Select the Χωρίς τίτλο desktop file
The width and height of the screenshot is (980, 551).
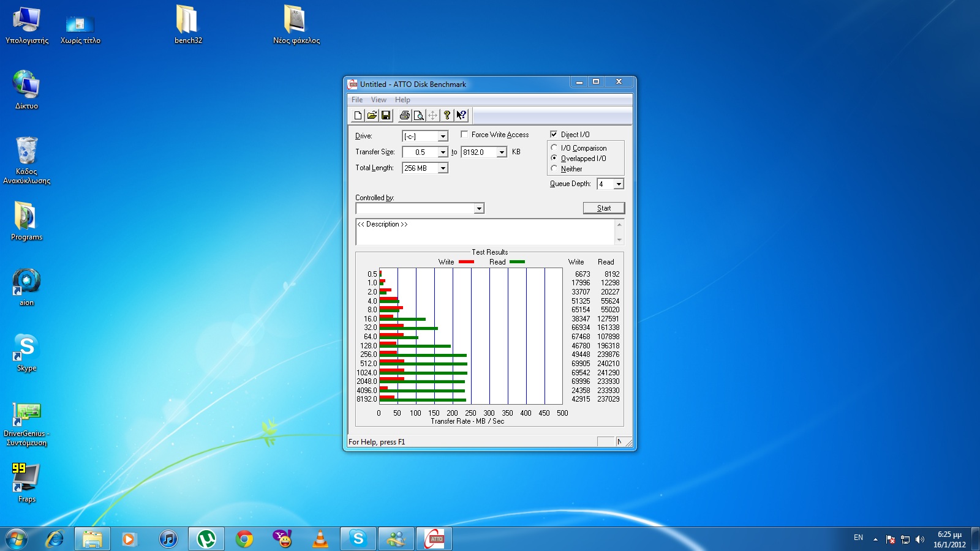80,29
